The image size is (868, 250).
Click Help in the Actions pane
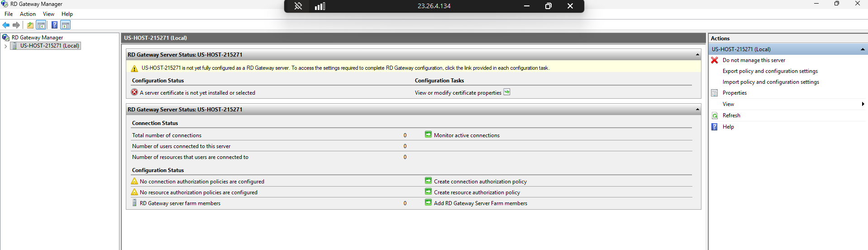728,127
